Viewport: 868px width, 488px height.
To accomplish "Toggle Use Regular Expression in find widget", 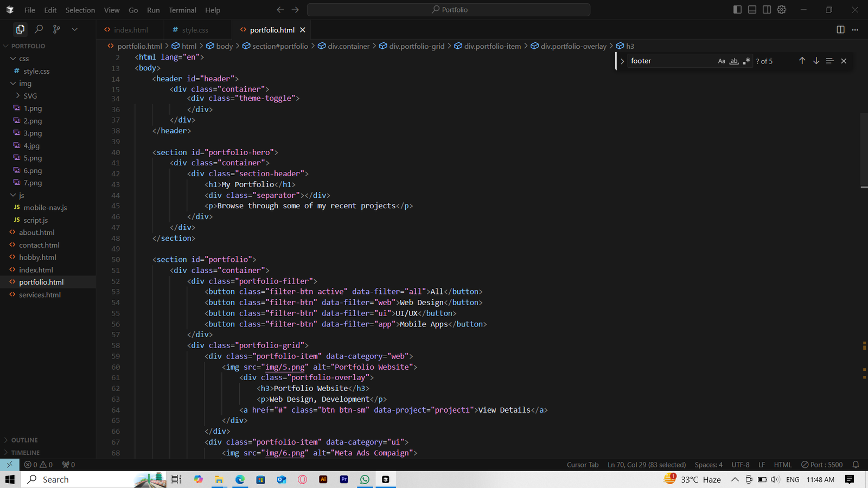I will (x=746, y=61).
